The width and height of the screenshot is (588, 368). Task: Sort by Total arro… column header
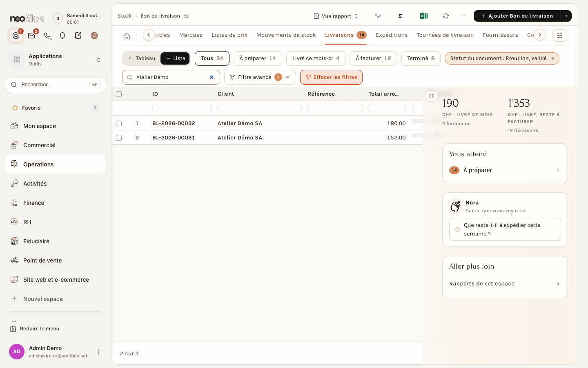383,94
